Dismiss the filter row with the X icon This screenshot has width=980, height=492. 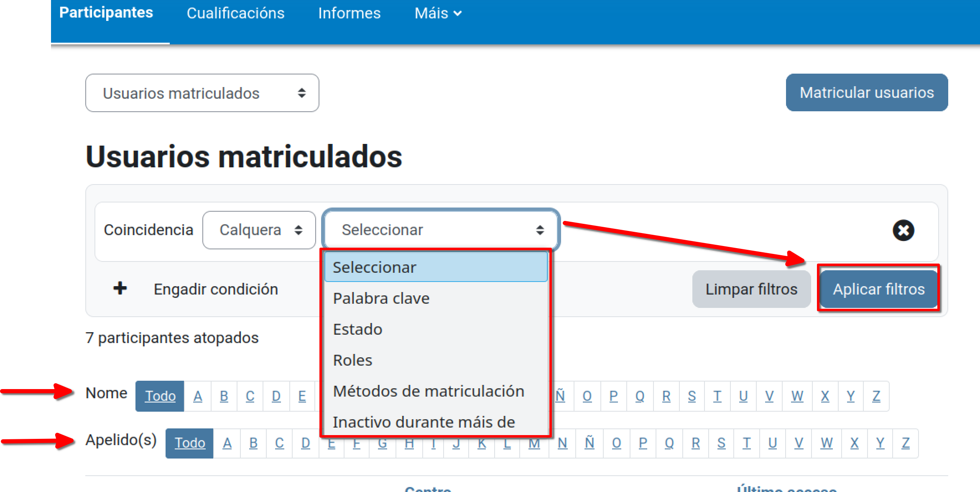(x=903, y=230)
